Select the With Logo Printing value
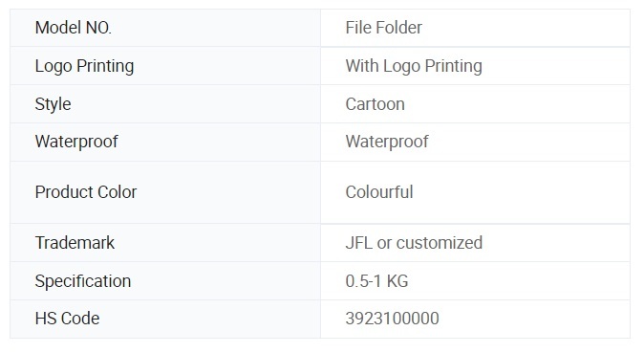The width and height of the screenshot is (644, 353). (414, 66)
